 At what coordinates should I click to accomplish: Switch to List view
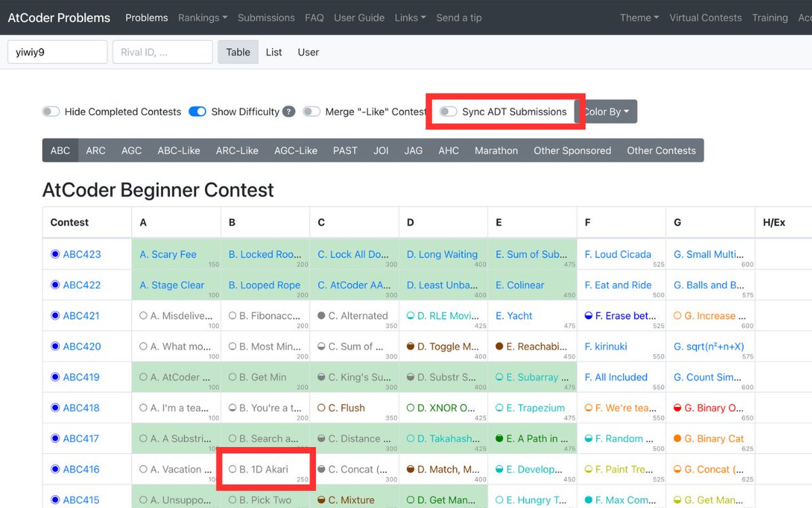tap(274, 52)
